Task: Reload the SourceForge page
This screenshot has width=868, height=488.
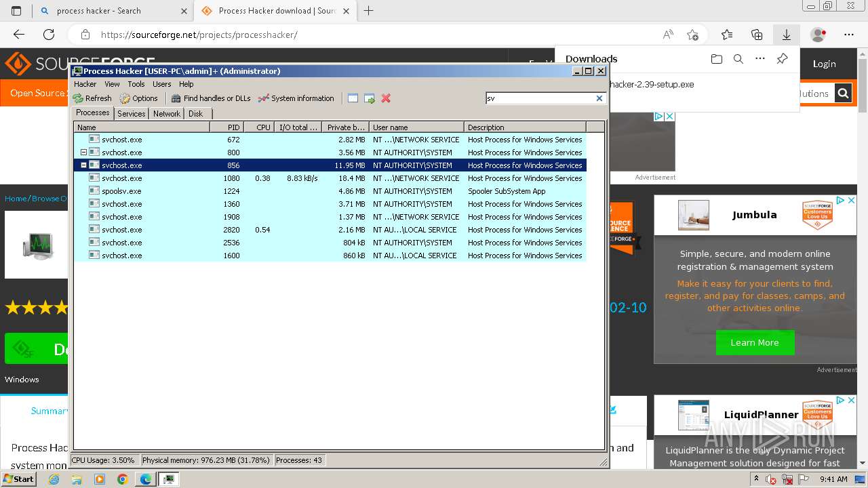Action: pos(49,35)
